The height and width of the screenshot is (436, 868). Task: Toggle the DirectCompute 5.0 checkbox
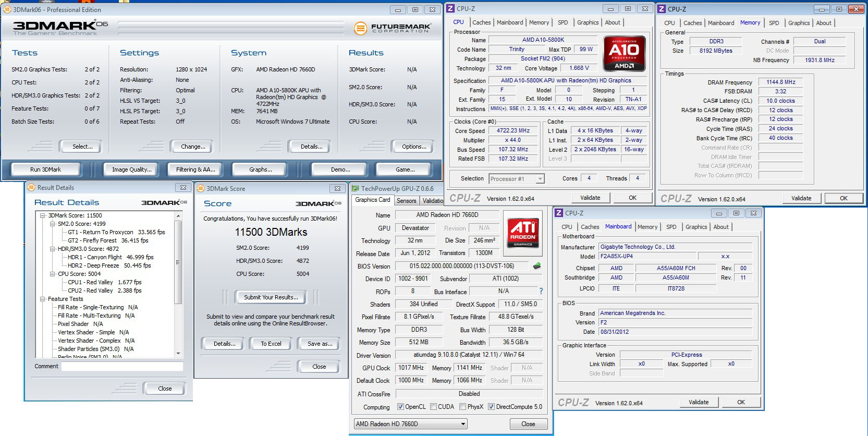(x=491, y=407)
